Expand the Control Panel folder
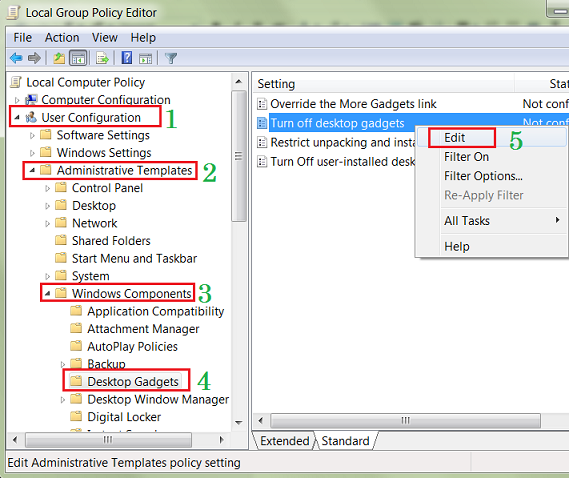 48,188
